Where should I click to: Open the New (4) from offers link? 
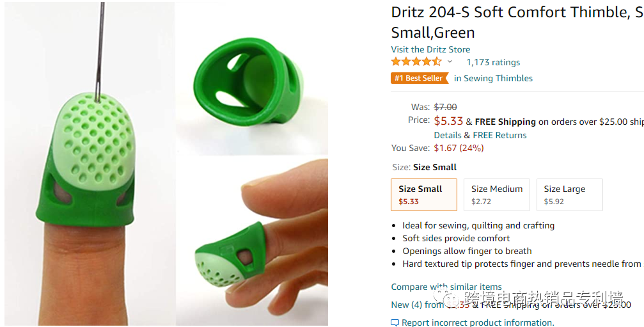(418, 305)
